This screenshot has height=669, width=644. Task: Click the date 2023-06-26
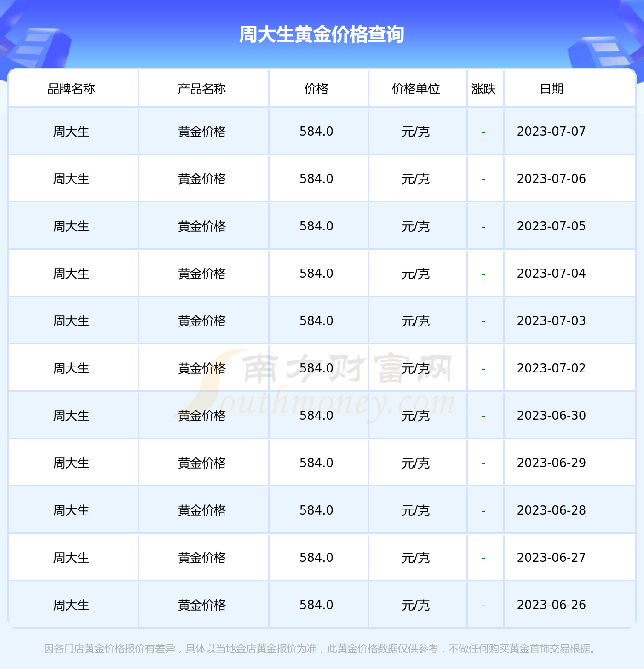pyautogui.click(x=552, y=605)
